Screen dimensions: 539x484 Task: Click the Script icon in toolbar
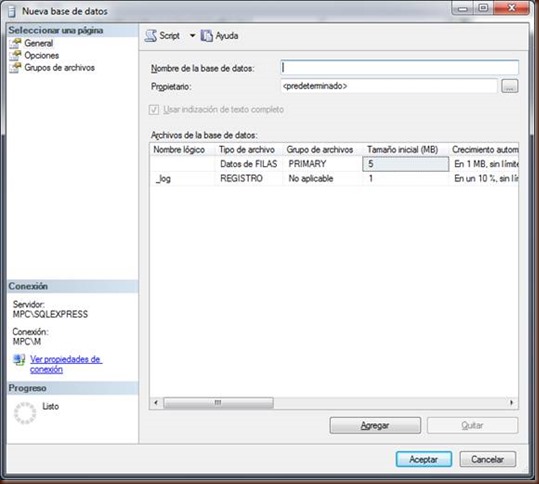(151, 36)
